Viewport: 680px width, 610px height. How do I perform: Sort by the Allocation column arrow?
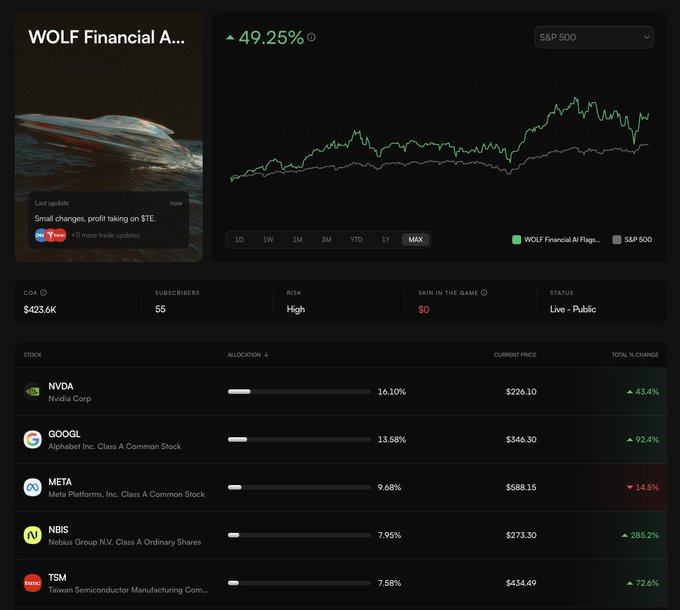[x=266, y=355]
